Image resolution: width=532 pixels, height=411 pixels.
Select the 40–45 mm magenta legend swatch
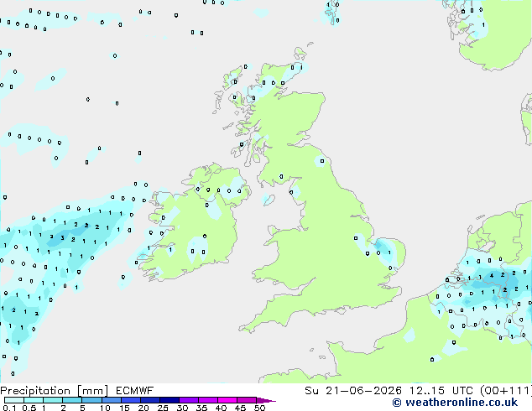pyautogui.click(x=227, y=400)
